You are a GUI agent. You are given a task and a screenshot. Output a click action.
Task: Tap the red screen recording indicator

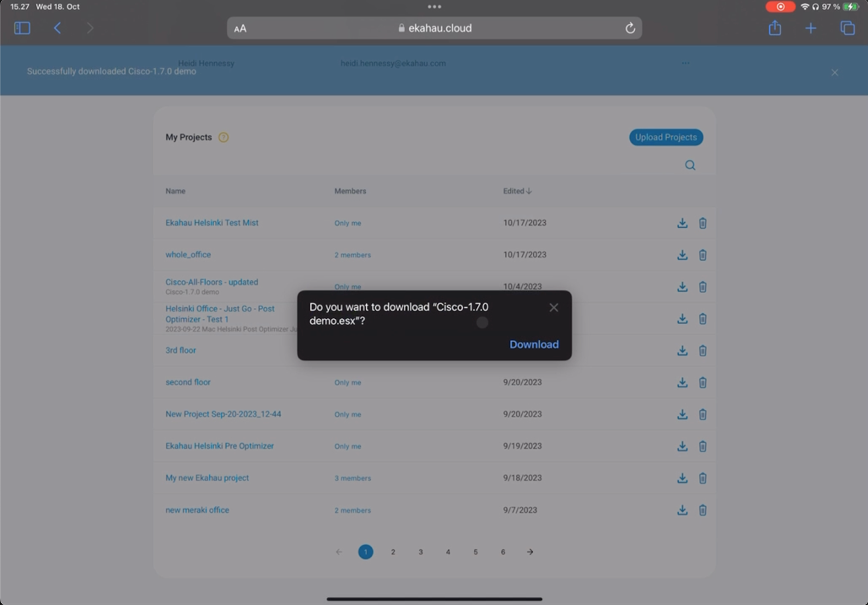(x=780, y=7)
